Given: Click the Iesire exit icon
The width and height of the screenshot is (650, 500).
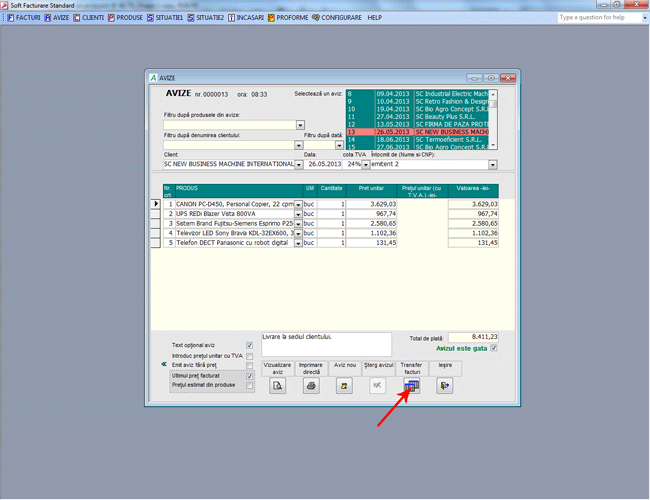Looking at the screenshot, I should click(x=445, y=386).
